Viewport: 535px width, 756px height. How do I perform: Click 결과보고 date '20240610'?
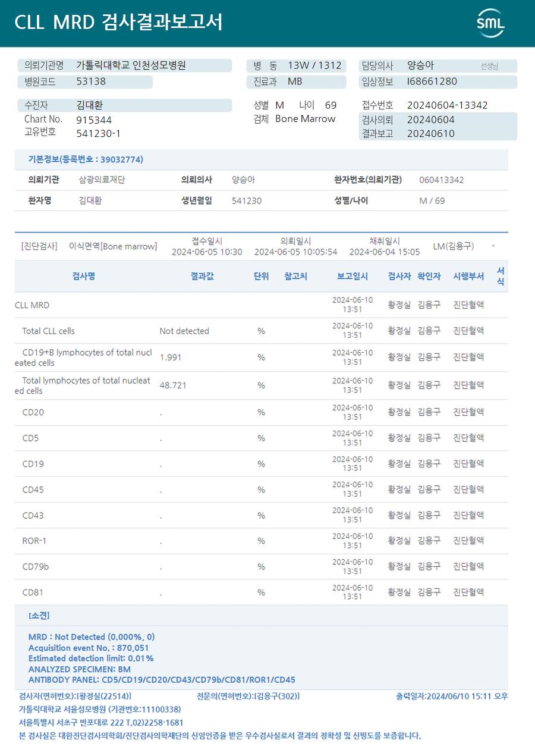[431, 133]
